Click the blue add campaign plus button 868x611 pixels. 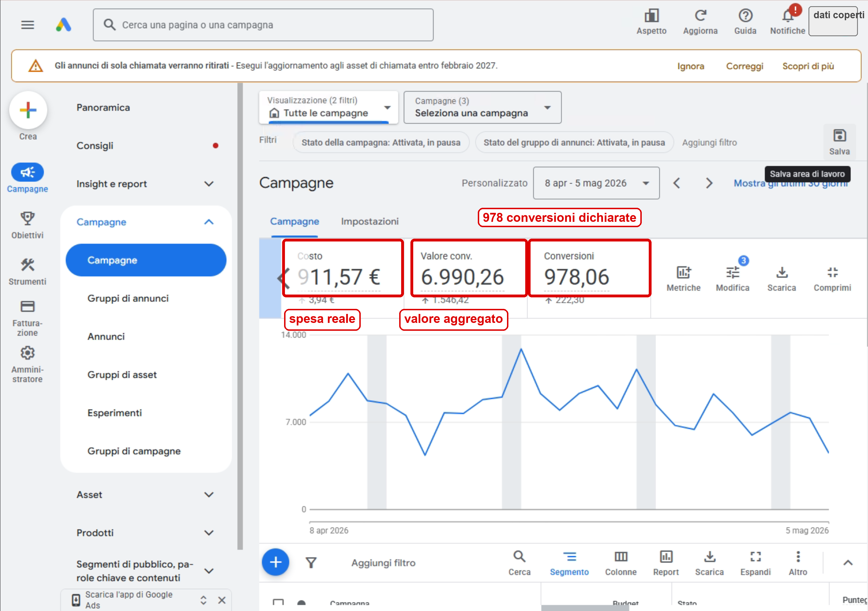[x=275, y=562]
